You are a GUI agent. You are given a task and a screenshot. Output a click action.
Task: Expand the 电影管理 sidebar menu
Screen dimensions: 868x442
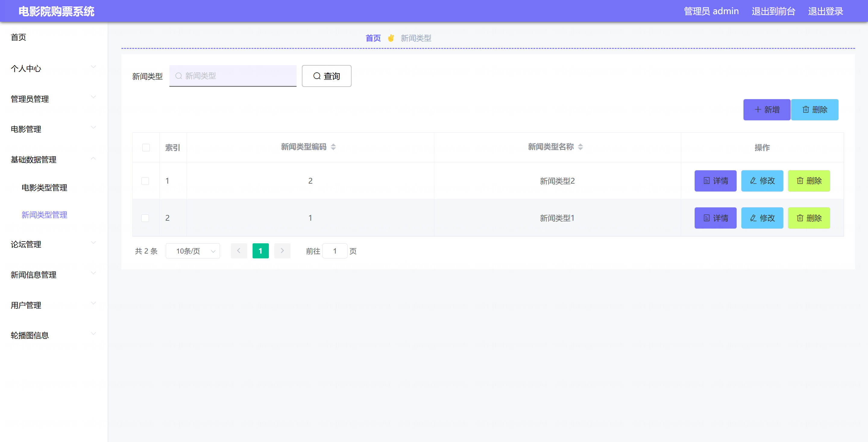click(x=53, y=129)
